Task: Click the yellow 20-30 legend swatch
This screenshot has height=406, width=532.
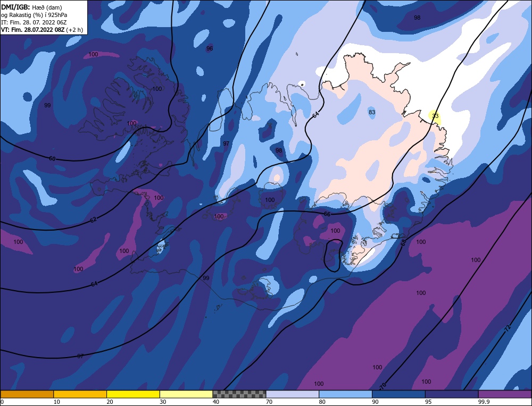Action: (133, 394)
